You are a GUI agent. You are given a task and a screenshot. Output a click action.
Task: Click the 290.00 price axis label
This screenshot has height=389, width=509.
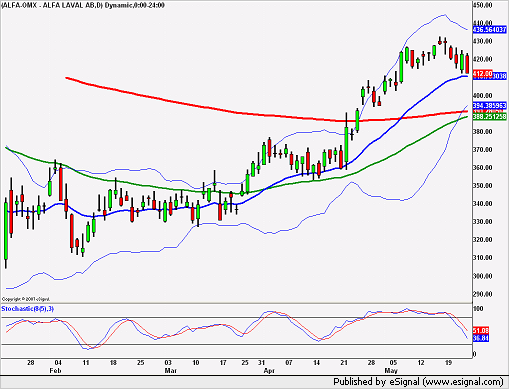pos(482,294)
